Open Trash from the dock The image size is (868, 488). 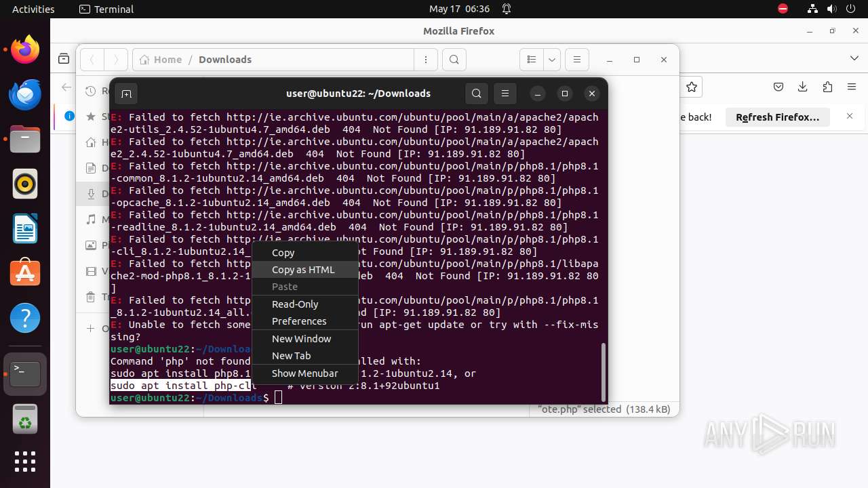coord(25,418)
